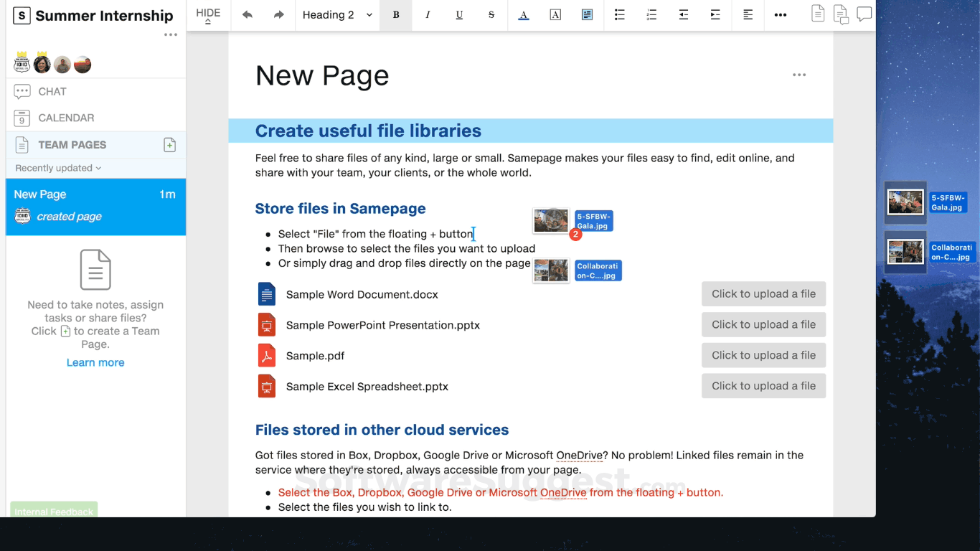Open the text alignment icon
Viewport: 980px width, 551px height.
click(748, 14)
